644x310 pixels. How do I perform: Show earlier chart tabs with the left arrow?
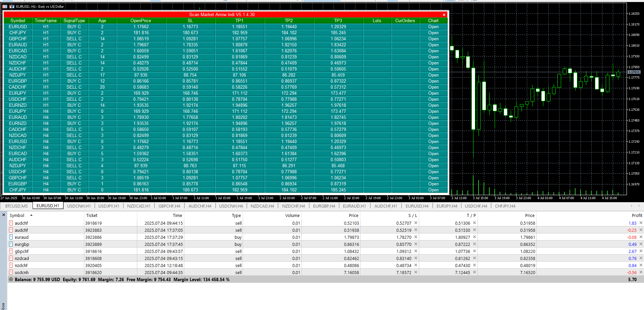point(632,206)
